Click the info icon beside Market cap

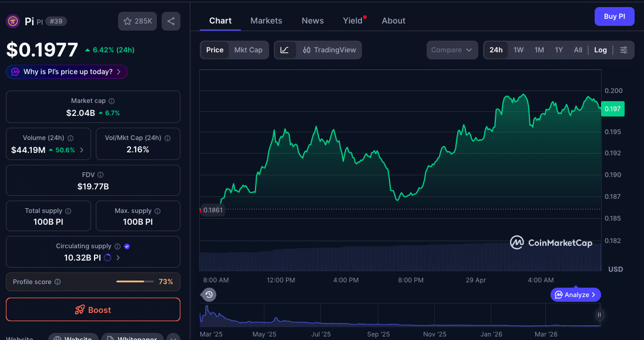click(112, 100)
